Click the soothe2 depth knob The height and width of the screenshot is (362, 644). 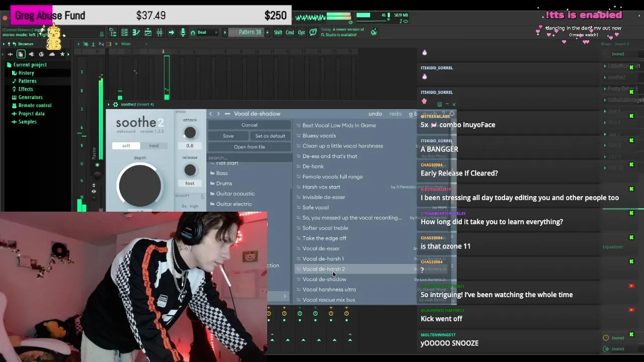point(140,185)
